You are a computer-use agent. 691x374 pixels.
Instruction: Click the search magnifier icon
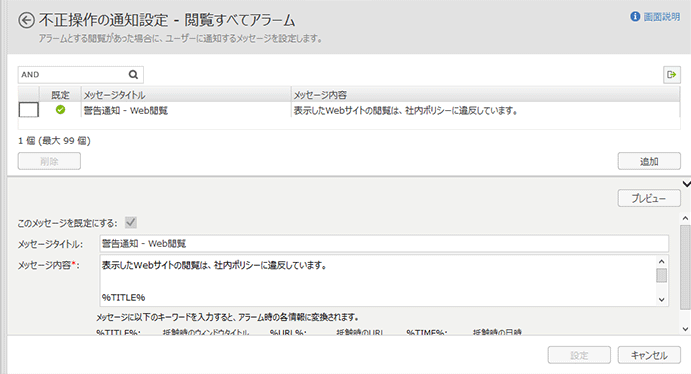pos(133,74)
